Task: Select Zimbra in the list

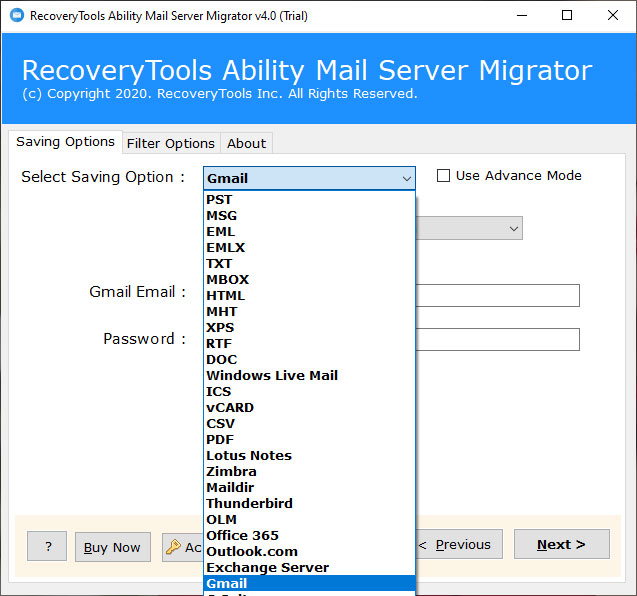Action: (x=309, y=471)
